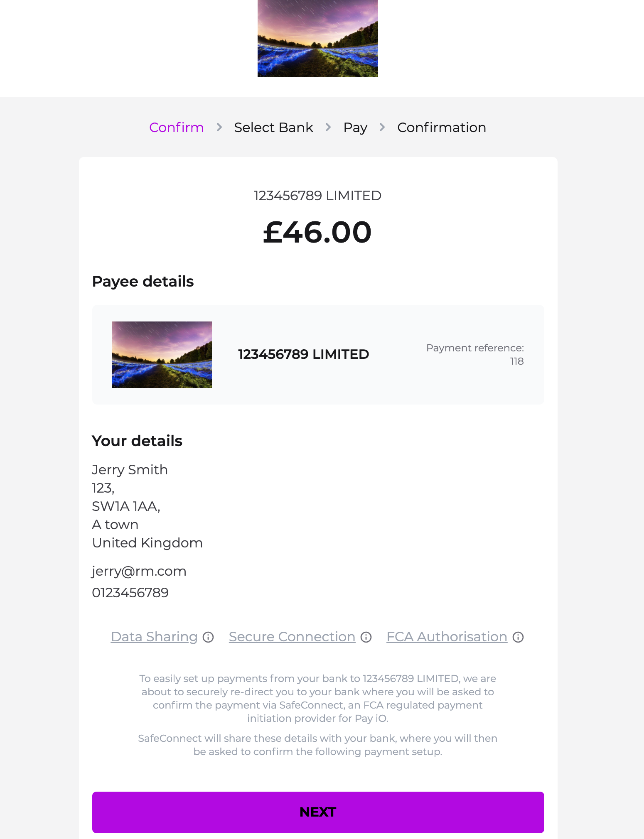Viewport: 644px width, 839px height.
Task: Click the Payment reference 118 text
Action: (475, 354)
